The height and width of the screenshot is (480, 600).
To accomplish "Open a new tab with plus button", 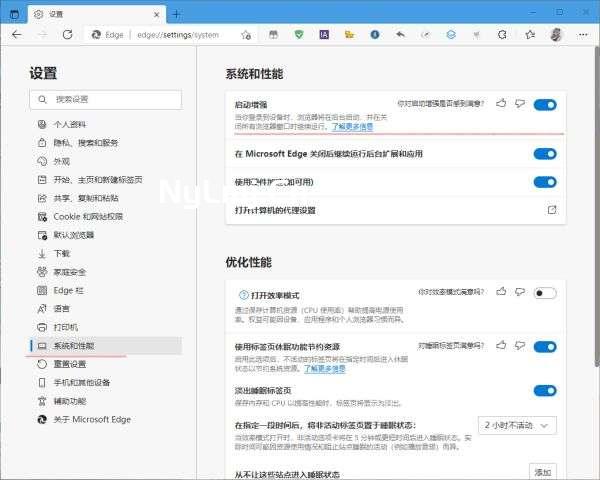I will click(x=176, y=15).
